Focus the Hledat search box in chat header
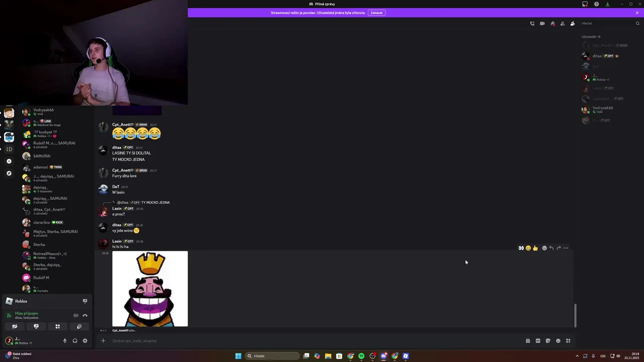 (x=610, y=24)
